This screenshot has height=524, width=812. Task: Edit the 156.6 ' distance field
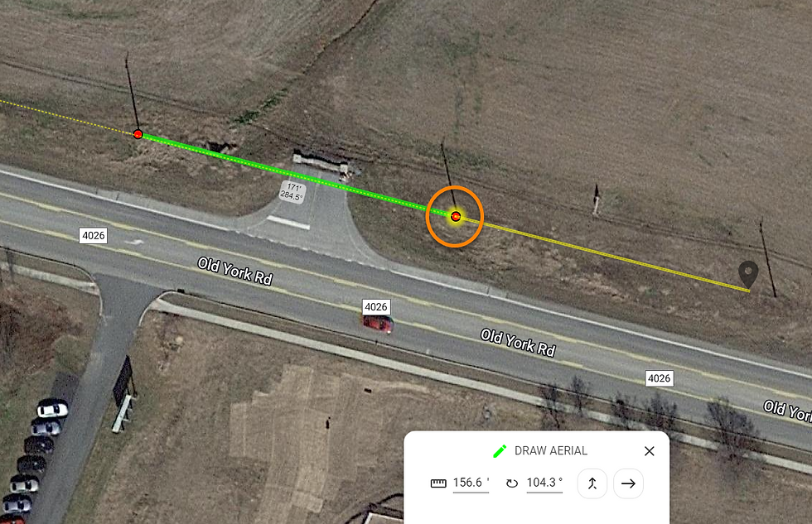[x=471, y=483]
